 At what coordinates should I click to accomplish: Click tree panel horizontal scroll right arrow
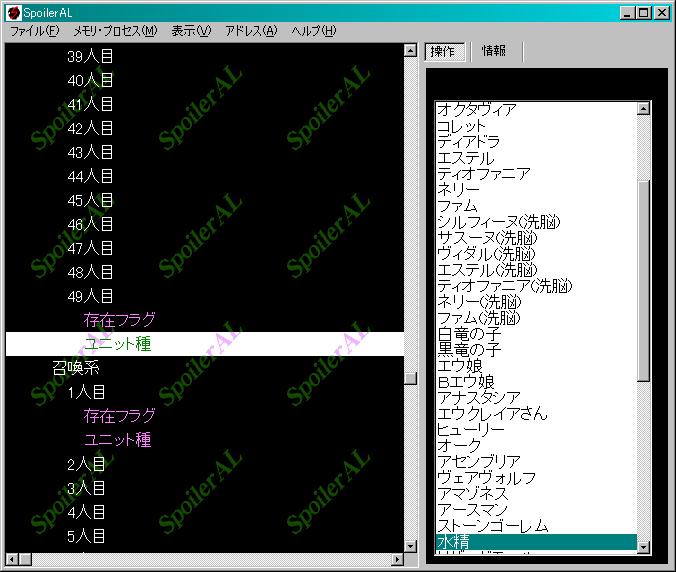click(x=396, y=558)
